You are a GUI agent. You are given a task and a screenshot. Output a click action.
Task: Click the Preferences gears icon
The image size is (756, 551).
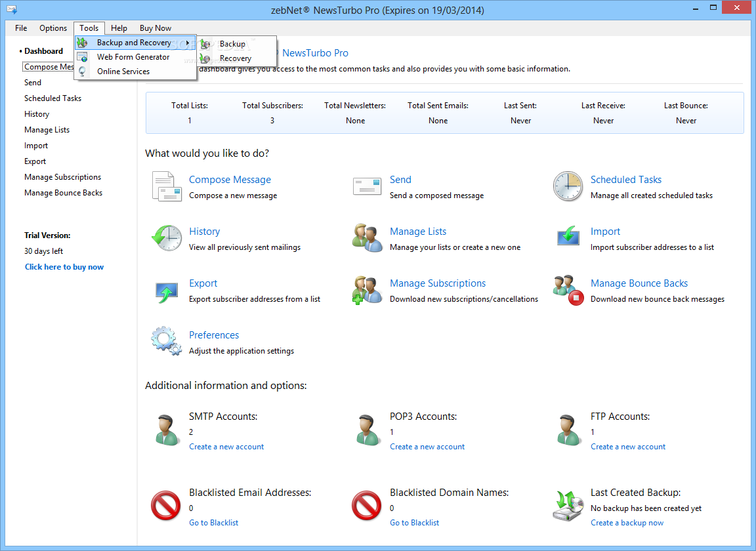click(x=166, y=341)
